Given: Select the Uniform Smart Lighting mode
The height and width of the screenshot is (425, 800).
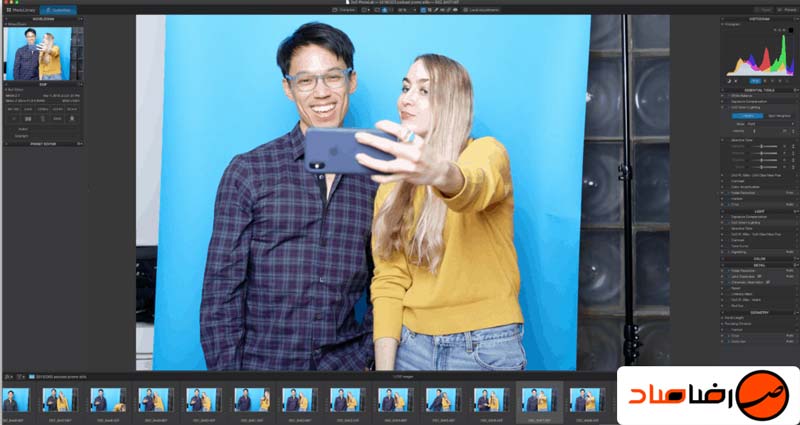Looking at the screenshot, I should point(747,116).
